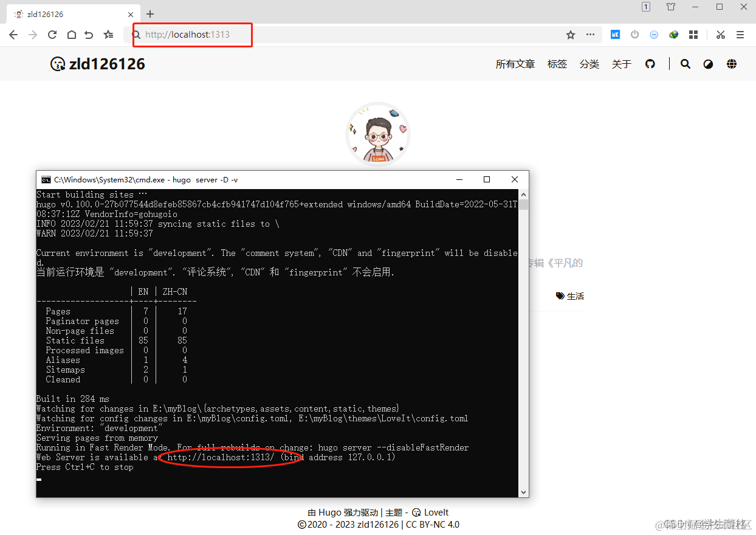This screenshot has height=535, width=756.
Task: Click the 'Static files' table row
Action: tap(116, 340)
